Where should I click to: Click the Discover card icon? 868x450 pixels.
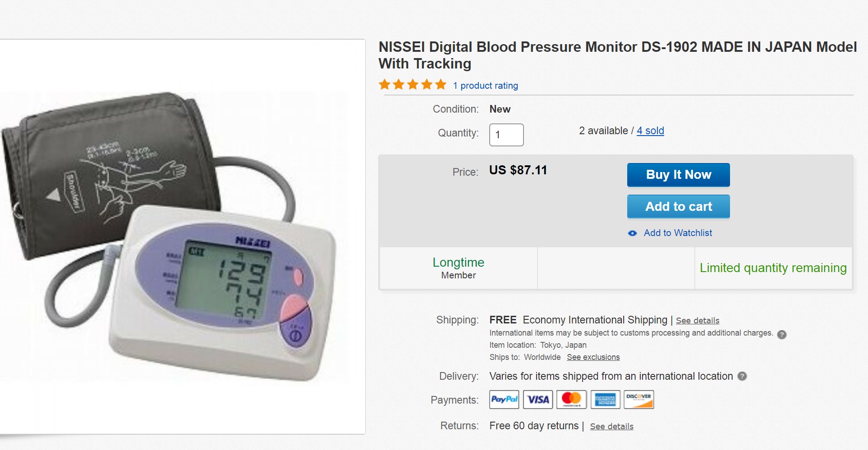pos(638,400)
